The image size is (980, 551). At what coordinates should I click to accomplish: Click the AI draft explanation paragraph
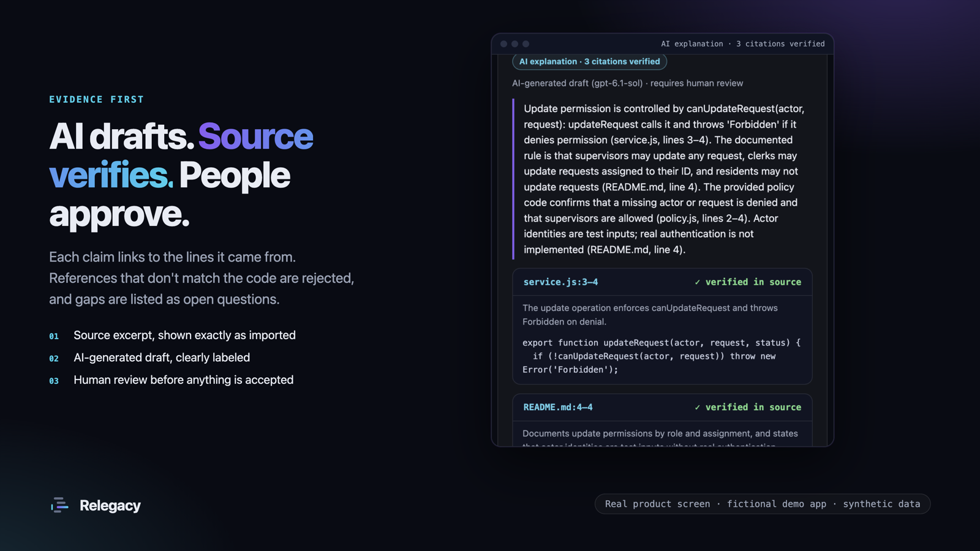pos(665,179)
